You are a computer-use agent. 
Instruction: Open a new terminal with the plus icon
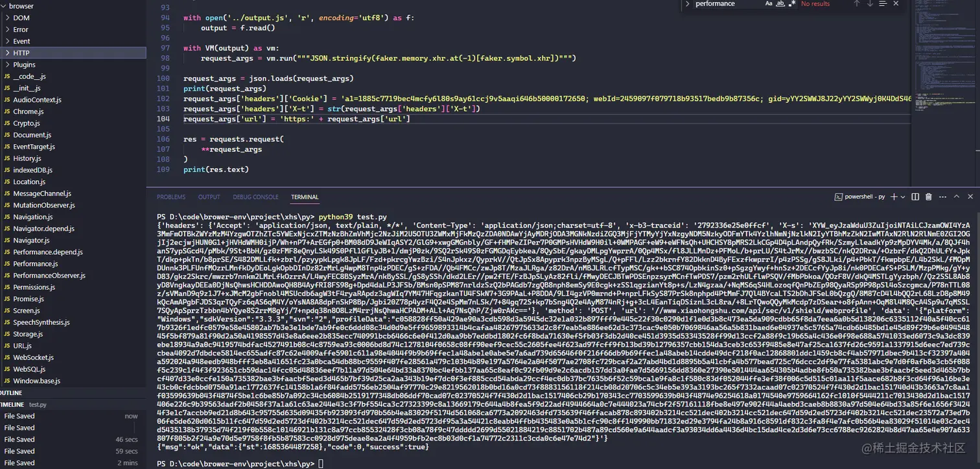coord(894,197)
